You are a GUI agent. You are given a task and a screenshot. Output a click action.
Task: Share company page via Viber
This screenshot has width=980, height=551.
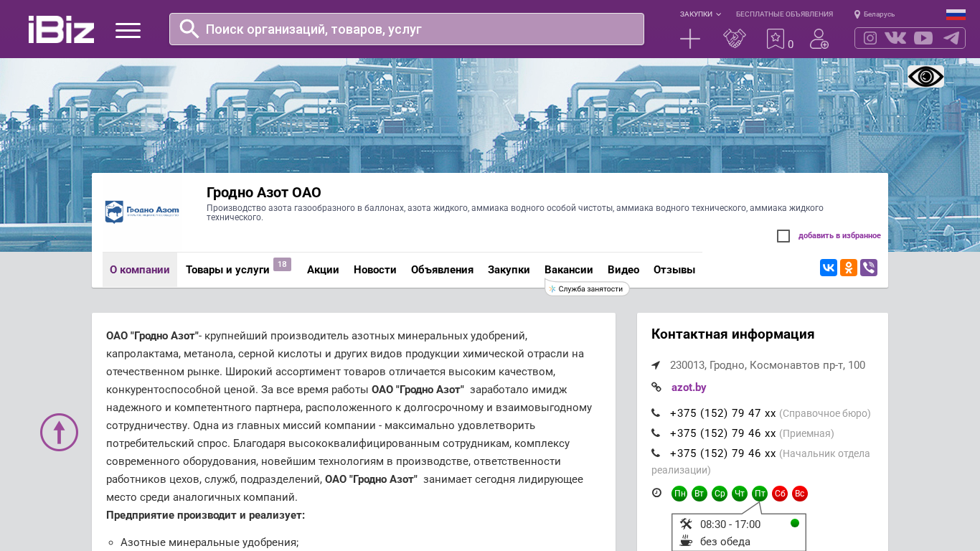coord(869,268)
